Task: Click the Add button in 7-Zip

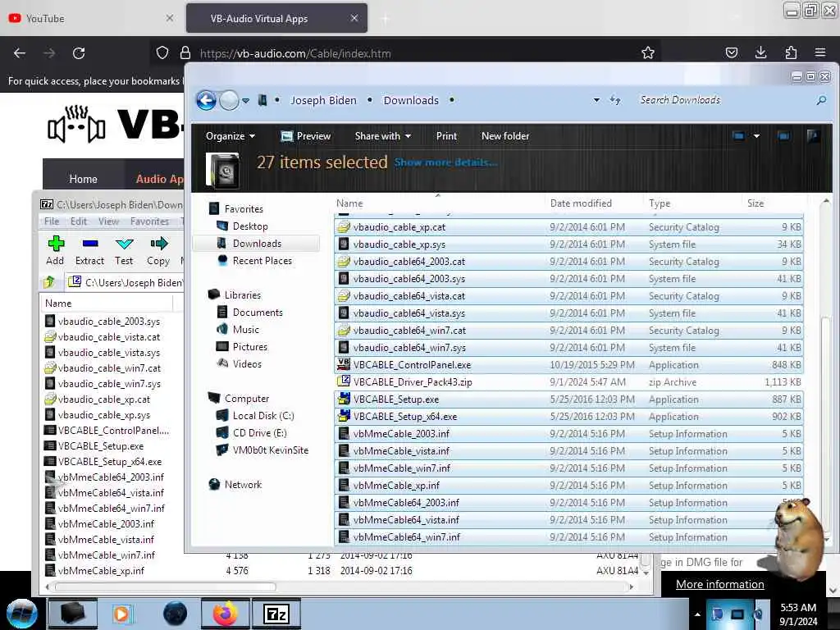Action: pyautogui.click(x=55, y=251)
